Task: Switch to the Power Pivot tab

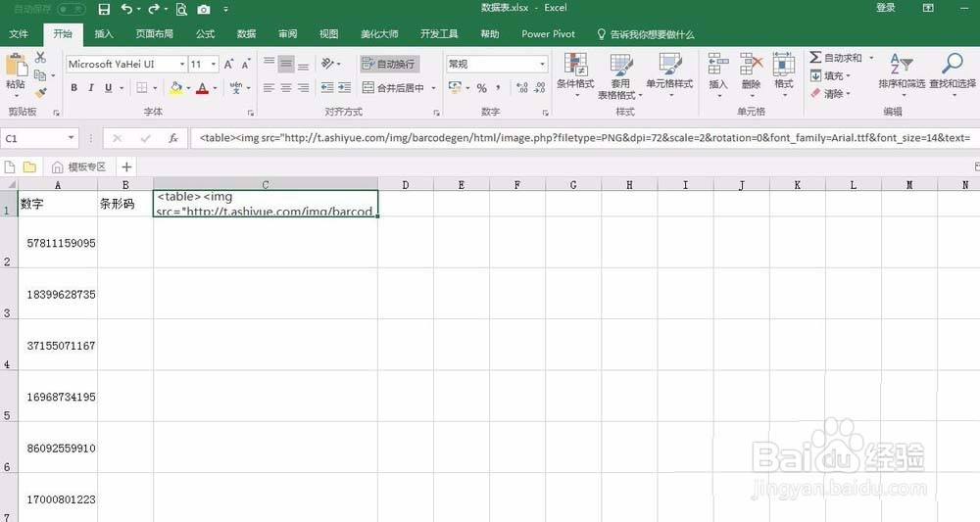Action: (x=548, y=33)
